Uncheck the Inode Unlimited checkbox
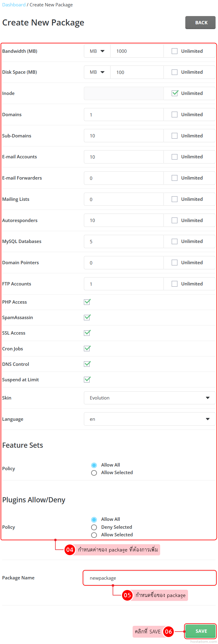Viewport: 218px width, 644px height. (175, 93)
